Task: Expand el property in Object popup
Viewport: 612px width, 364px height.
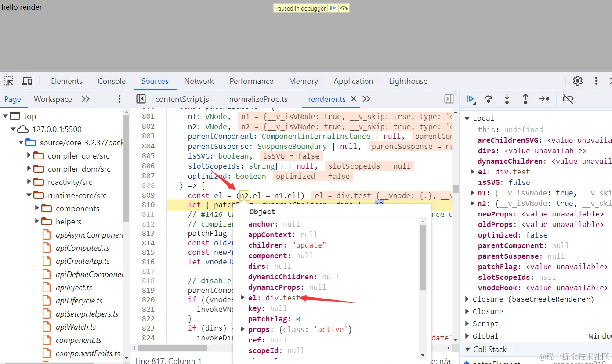Action: [x=242, y=298]
